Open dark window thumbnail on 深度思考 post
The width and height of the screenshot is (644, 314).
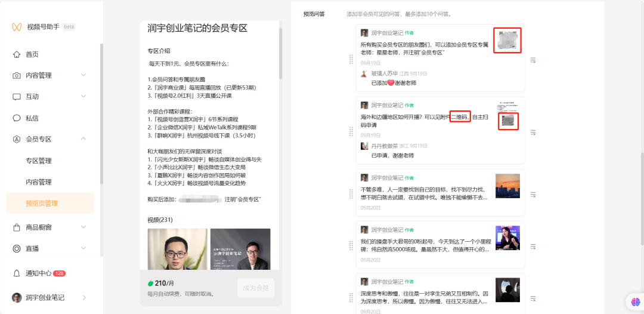click(x=507, y=290)
